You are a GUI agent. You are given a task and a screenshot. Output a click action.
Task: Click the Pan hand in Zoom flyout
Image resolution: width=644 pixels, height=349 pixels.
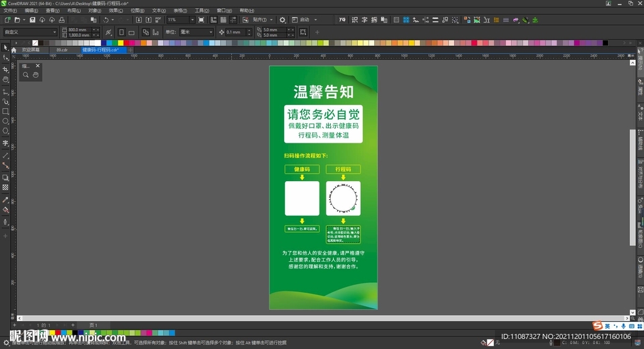pos(36,75)
